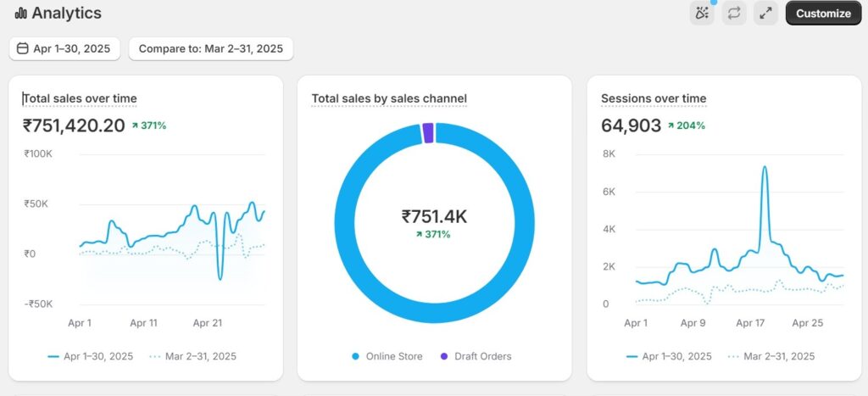Open Total sales by sales channel report

(x=389, y=98)
